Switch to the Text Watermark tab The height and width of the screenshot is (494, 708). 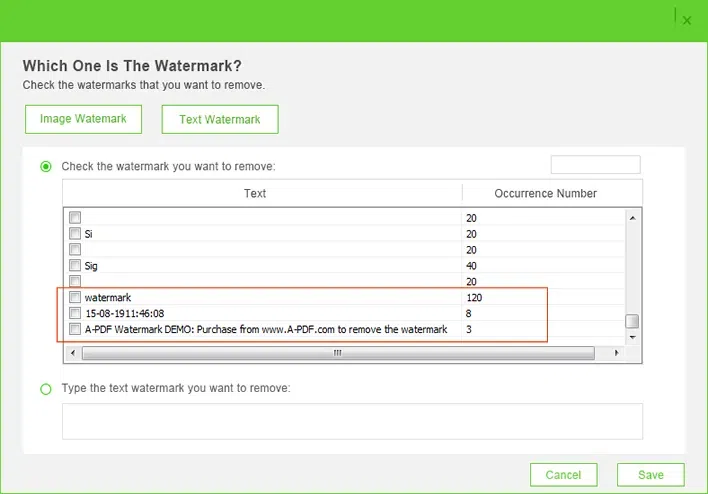[220, 120]
